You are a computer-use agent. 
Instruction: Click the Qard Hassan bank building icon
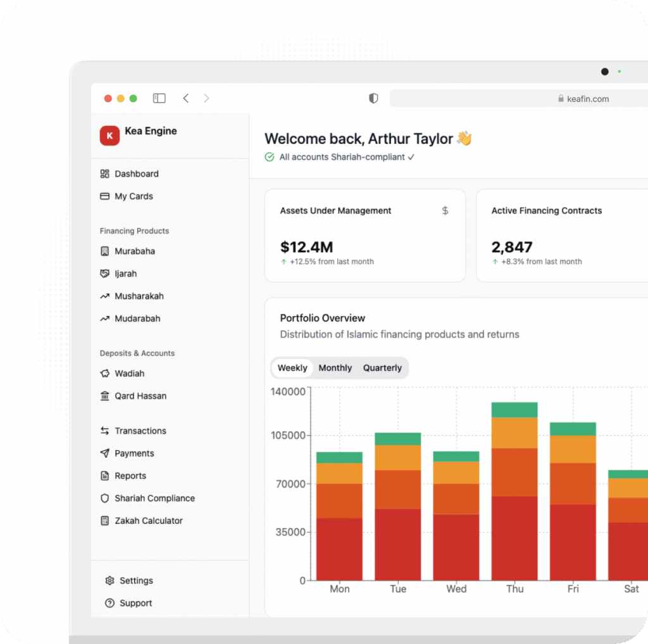[105, 396]
